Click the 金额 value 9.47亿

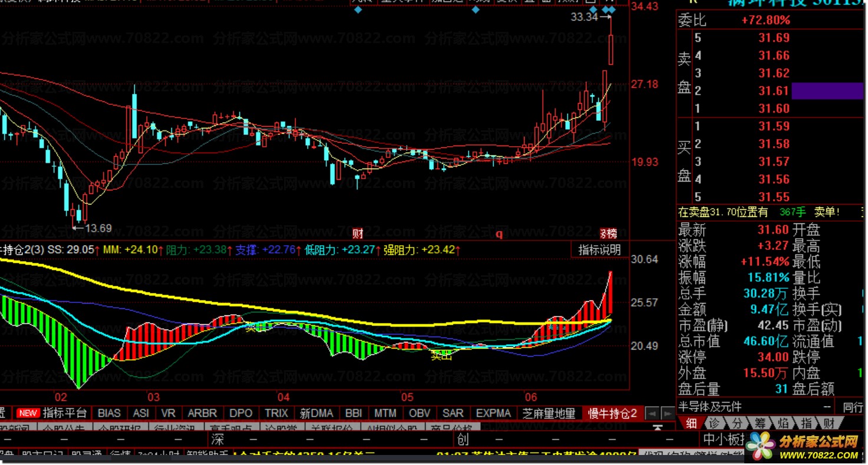pos(768,309)
